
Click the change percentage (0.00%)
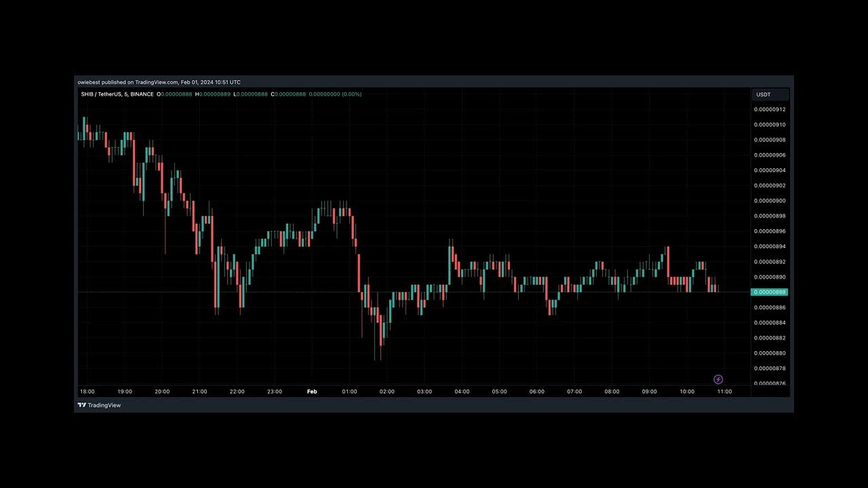coord(353,94)
